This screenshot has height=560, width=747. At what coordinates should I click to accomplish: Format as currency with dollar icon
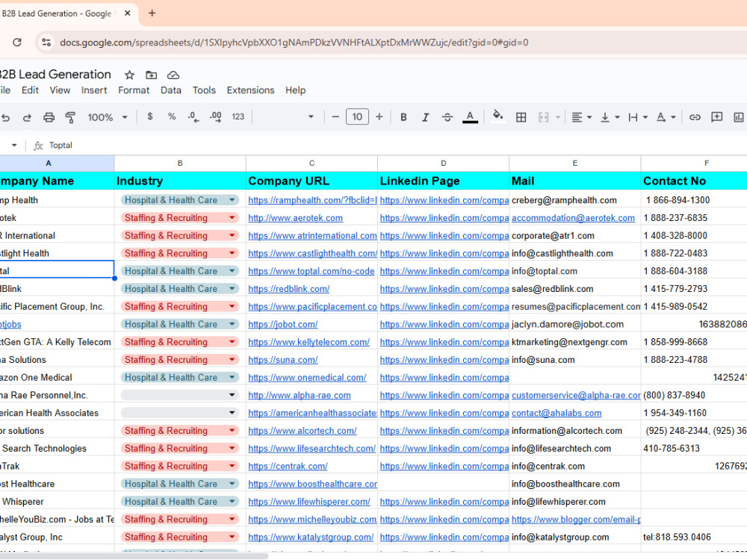coord(150,116)
